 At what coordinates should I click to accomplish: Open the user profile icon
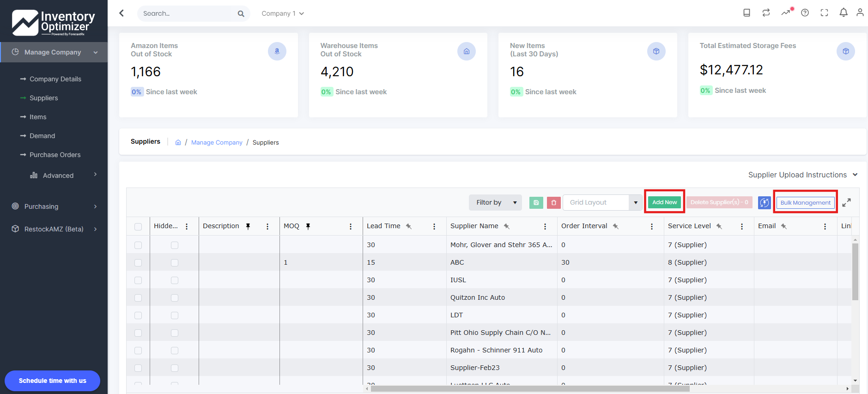tap(860, 13)
